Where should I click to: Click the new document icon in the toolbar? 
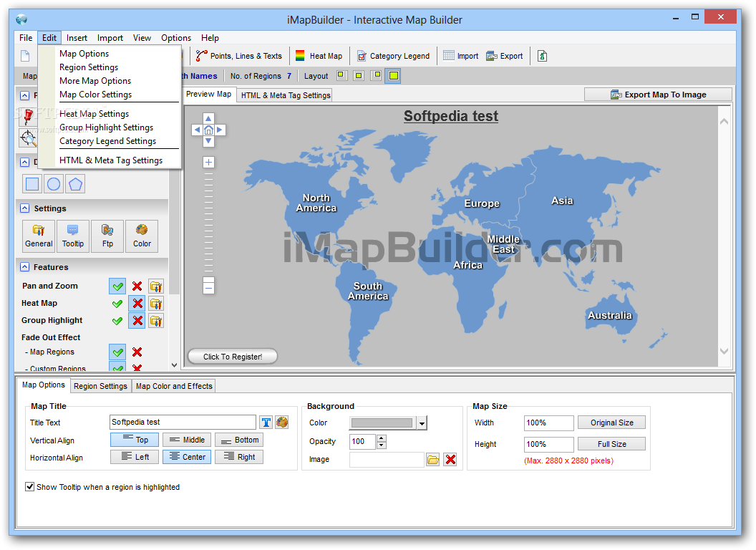(25, 56)
